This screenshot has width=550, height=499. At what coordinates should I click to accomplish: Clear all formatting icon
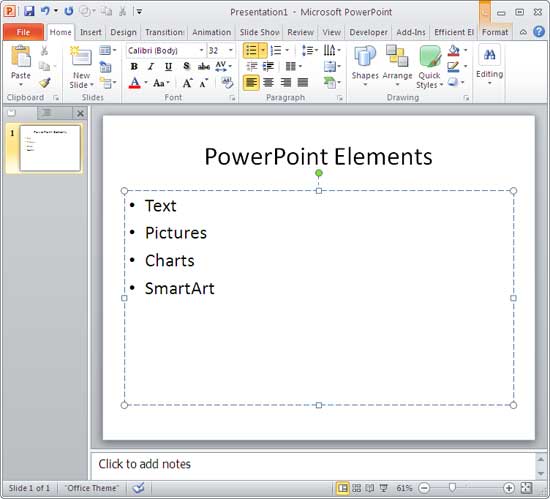pos(227,83)
